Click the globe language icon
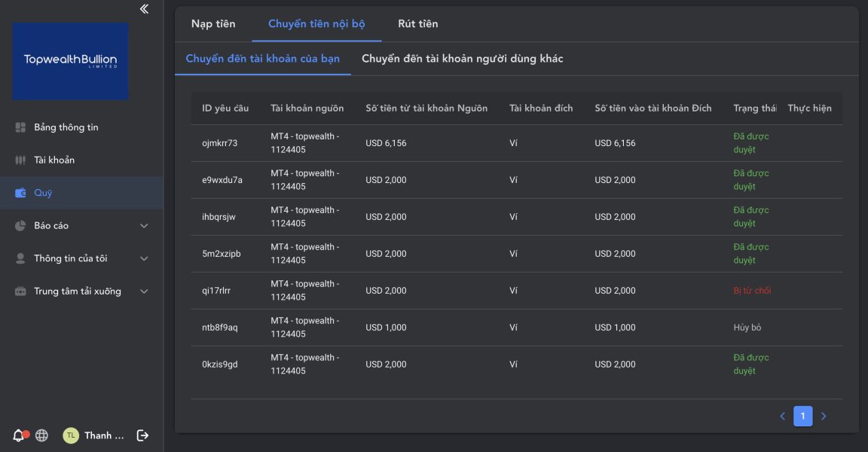The width and height of the screenshot is (868, 452). [42, 435]
